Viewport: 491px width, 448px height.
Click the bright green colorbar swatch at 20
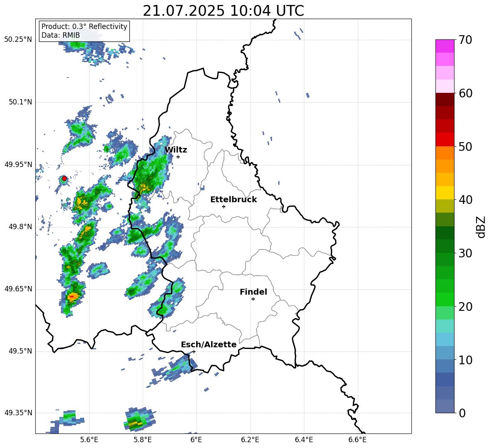click(x=445, y=300)
